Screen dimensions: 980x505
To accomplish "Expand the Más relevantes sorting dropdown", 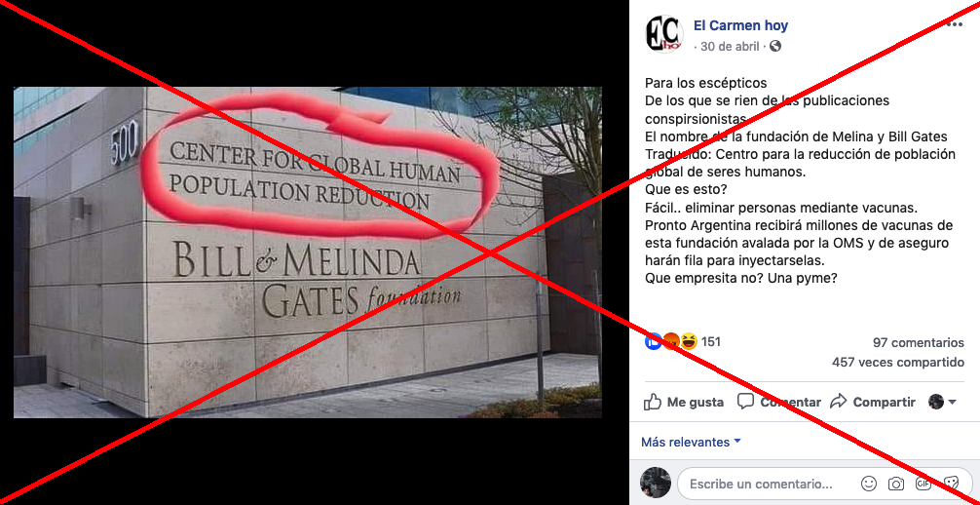I will pyautogui.click(x=692, y=442).
